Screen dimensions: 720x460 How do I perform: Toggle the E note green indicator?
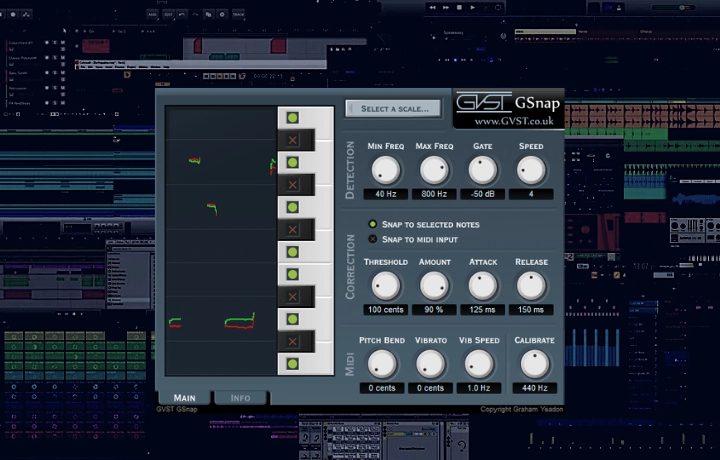(x=292, y=275)
